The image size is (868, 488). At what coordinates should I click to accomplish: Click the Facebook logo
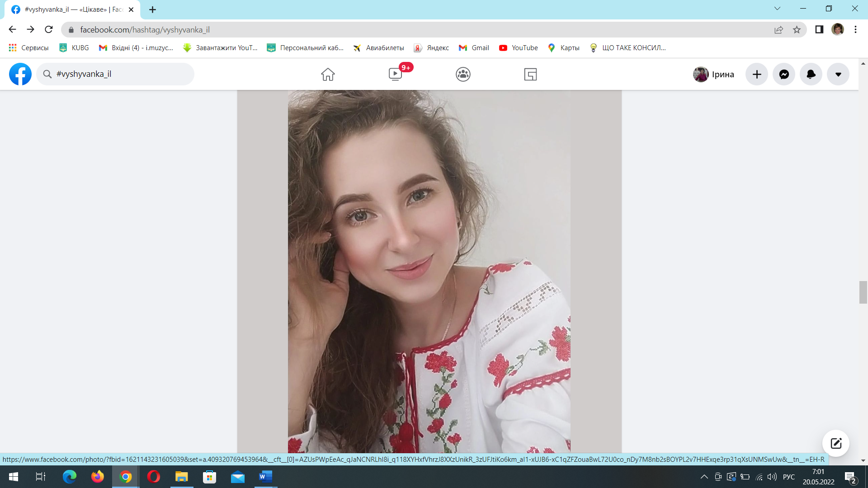20,74
